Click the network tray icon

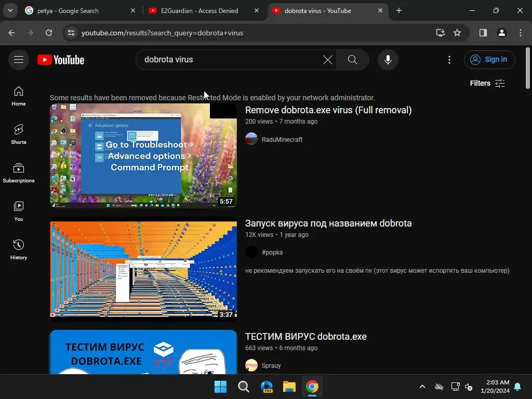coord(455,387)
